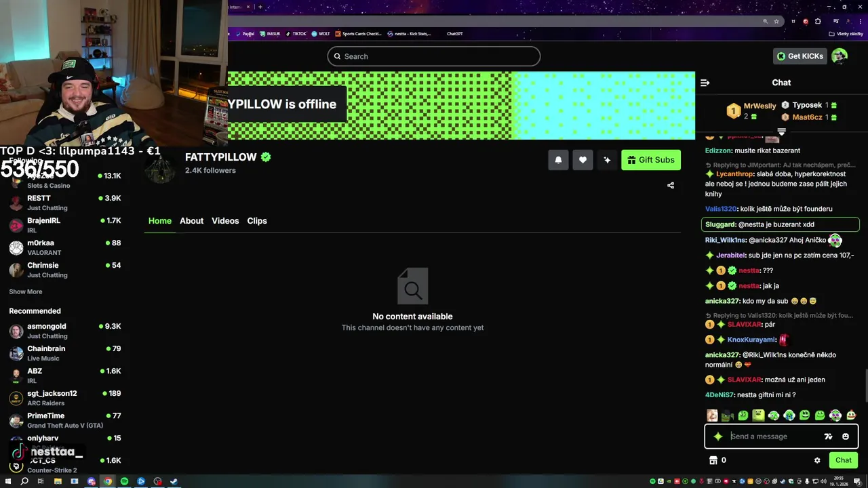868x488 pixels.
Task: Click the sparkle subscribe icon beside Gift Subs
Action: pyautogui.click(x=607, y=160)
